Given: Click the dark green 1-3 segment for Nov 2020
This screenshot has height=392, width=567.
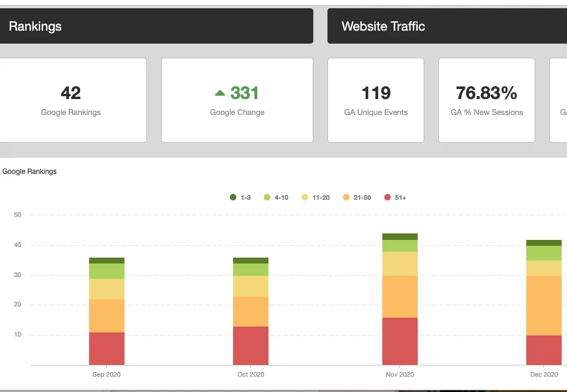Looking at the screenshot, I should 400,236.
